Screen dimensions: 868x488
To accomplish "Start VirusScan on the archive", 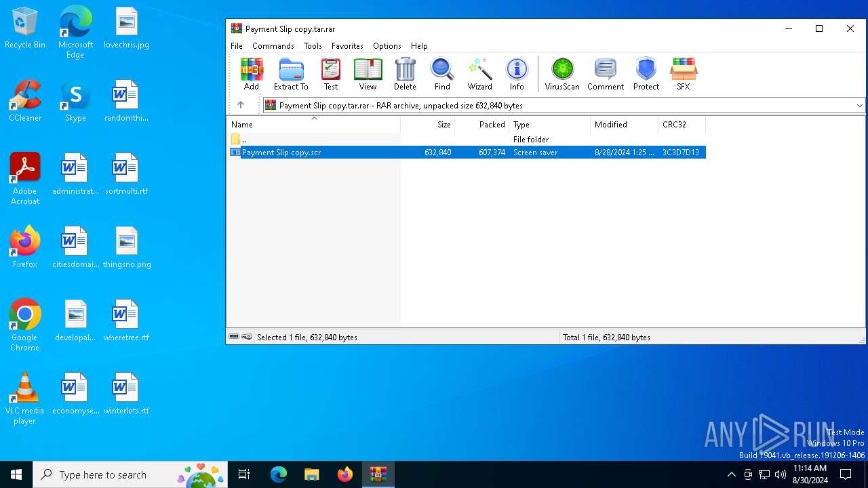I will tap(562, 74).
